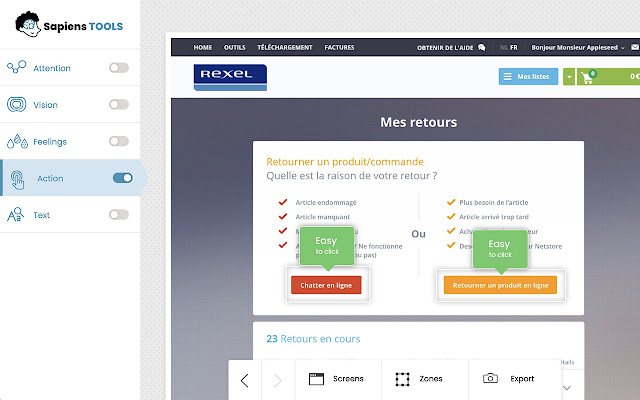This screenshot has width=640, height=400.
Task: Switch on the Feelings toggle
Action: pyautogui.click(x=119, y=141)
